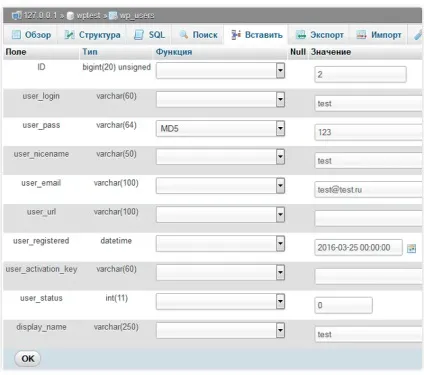This screenshot has height=375, width=424.
Task: Click the user_pass field name
Action: 41,125
